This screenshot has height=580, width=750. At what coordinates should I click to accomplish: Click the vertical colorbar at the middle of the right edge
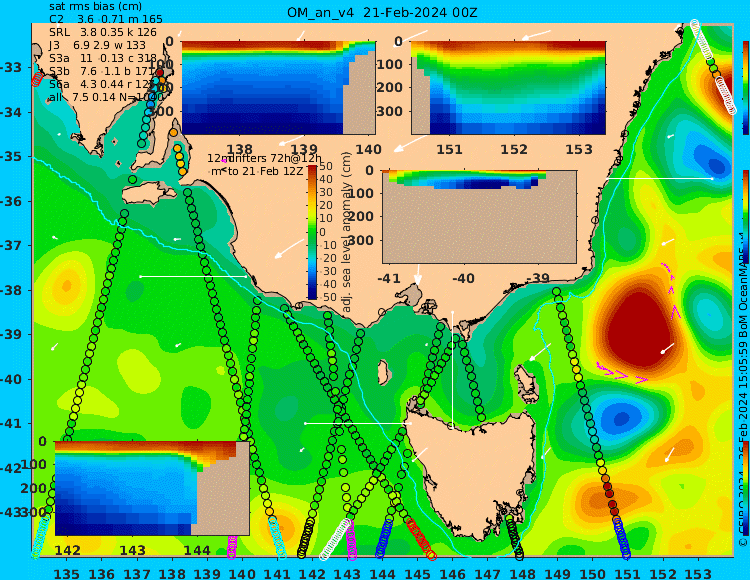[x=746, y=216]
